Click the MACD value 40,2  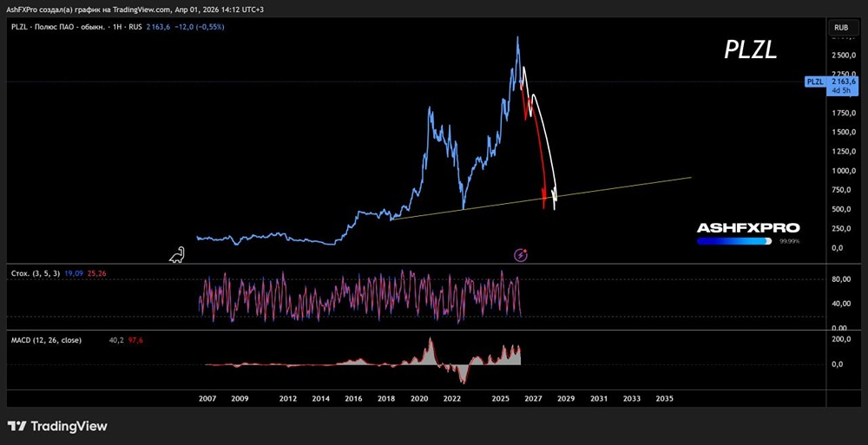point(117,340)
